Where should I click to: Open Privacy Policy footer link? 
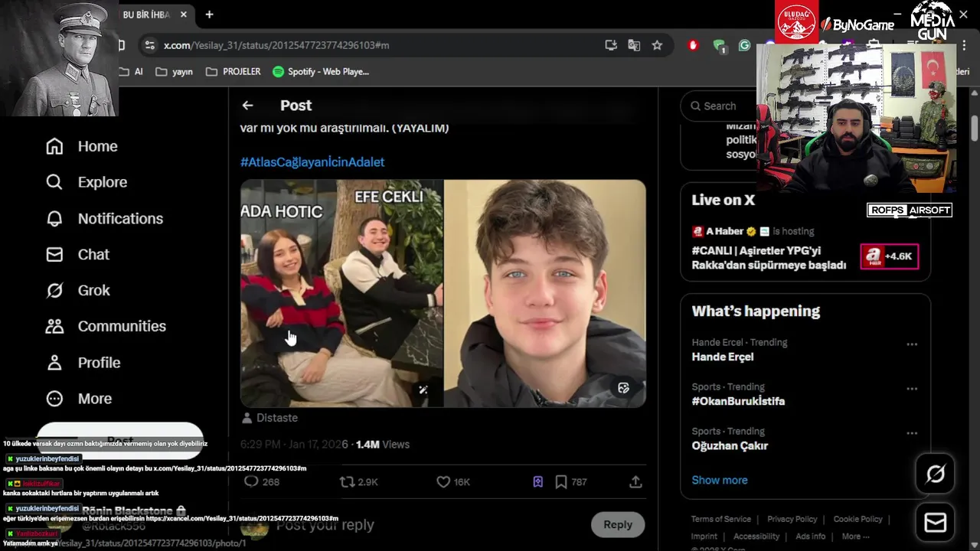[792, 519]
